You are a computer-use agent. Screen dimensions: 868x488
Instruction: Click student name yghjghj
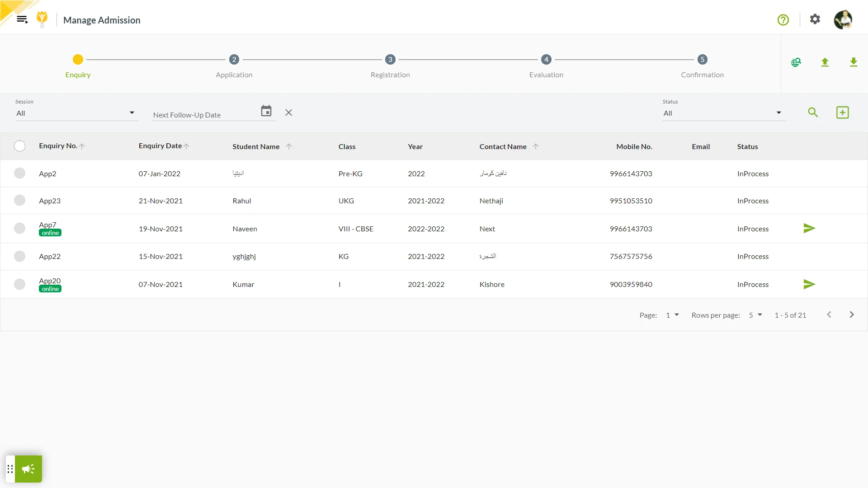pyautogui.click(x=244, y=256)
